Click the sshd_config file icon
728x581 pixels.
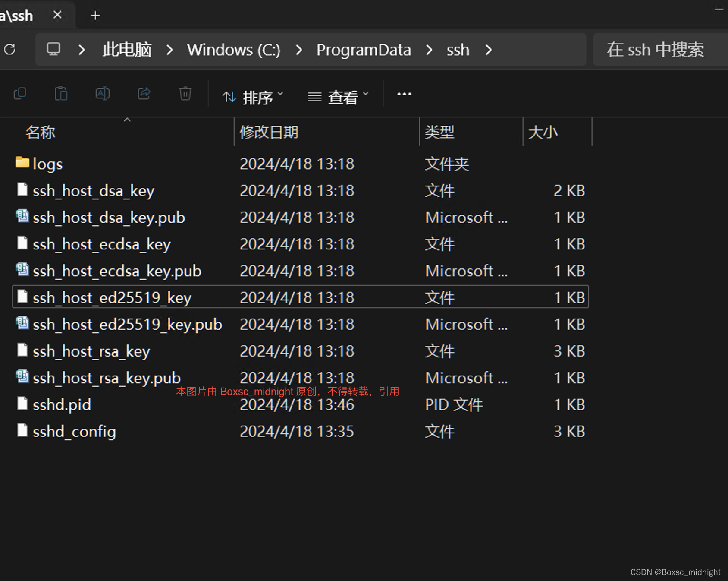coord(22,430)
